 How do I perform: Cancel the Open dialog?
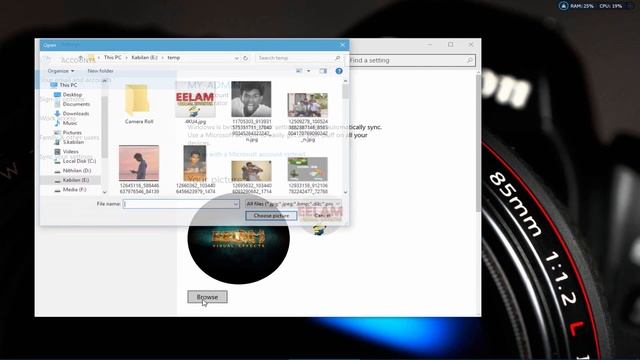[x=322, y=216]
